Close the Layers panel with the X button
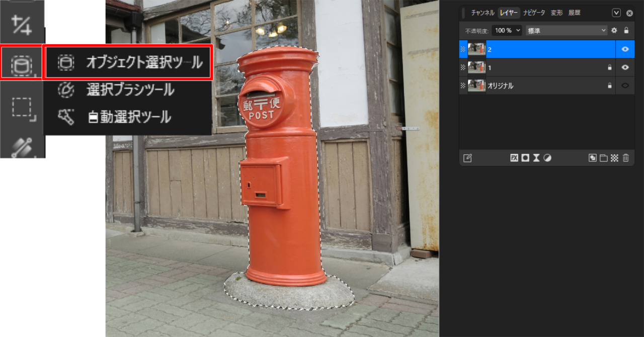This screenshot has width=644, height=337. click(x=629, y=13)
